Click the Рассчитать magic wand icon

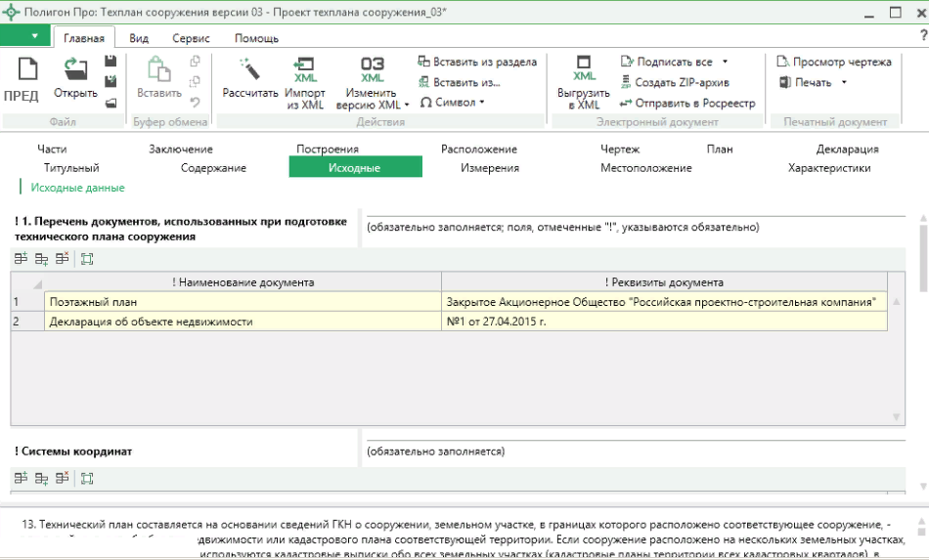click(x=249, y=69)
